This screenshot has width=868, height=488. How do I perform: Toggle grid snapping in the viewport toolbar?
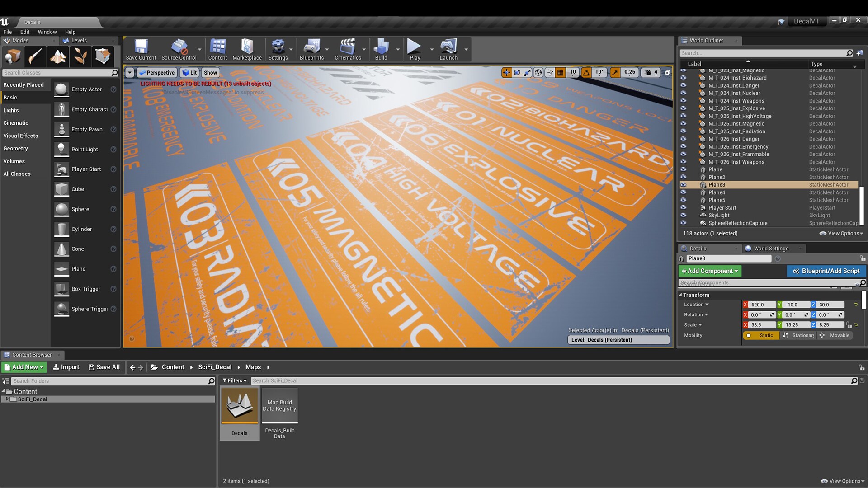pos(560,72)
